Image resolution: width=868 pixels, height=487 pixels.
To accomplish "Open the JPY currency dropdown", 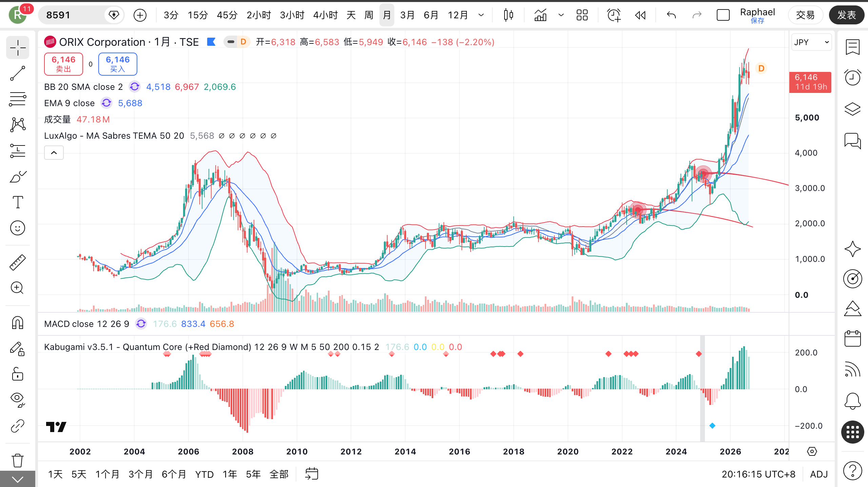I will [x=811, y=42].
